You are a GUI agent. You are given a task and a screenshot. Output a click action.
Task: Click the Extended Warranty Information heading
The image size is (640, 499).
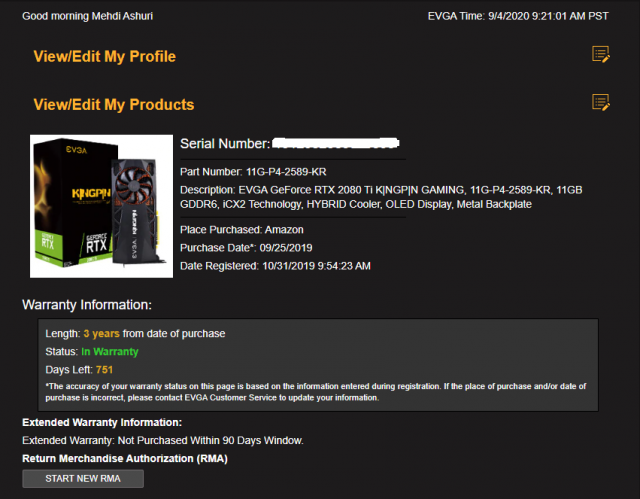pyautogui.click(x=102, y=422)
